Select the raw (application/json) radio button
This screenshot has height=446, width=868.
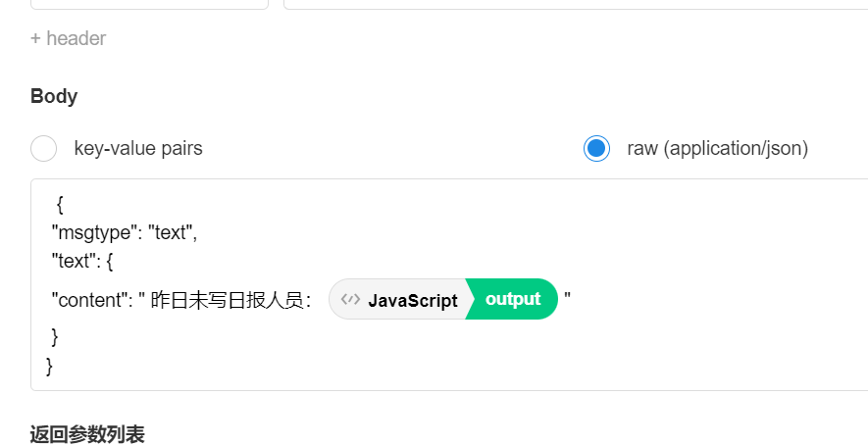pos(596,149)
